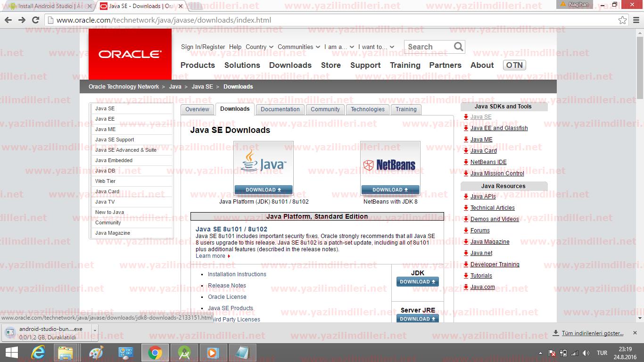Click red arrow icon beside Forums

point(466,230)
